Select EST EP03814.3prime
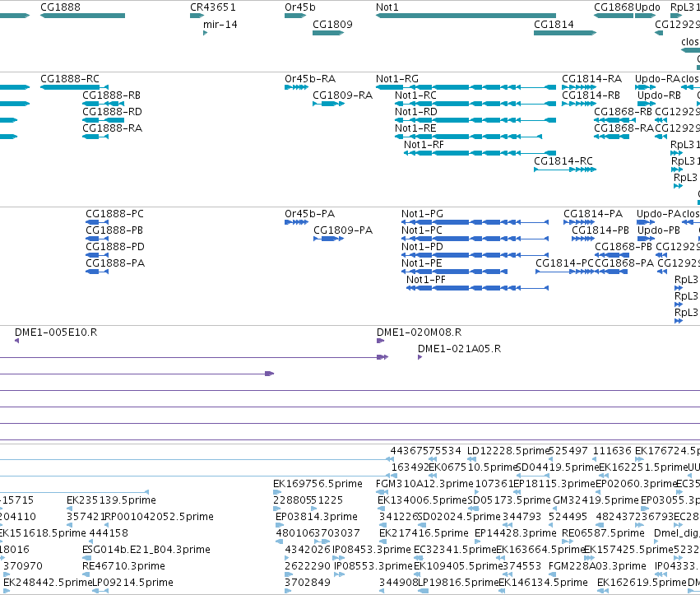 tap(280, 525)
